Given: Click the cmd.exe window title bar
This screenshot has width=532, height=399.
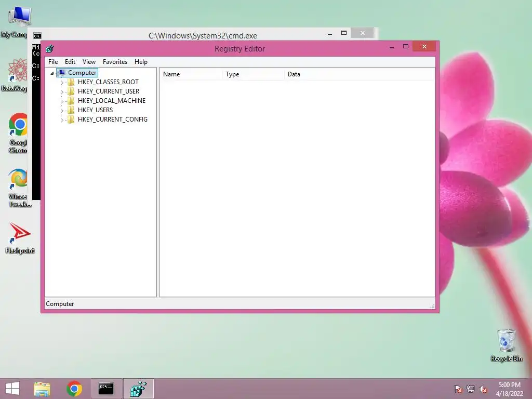Looking at the screenshot, I should tap(203, 35).
